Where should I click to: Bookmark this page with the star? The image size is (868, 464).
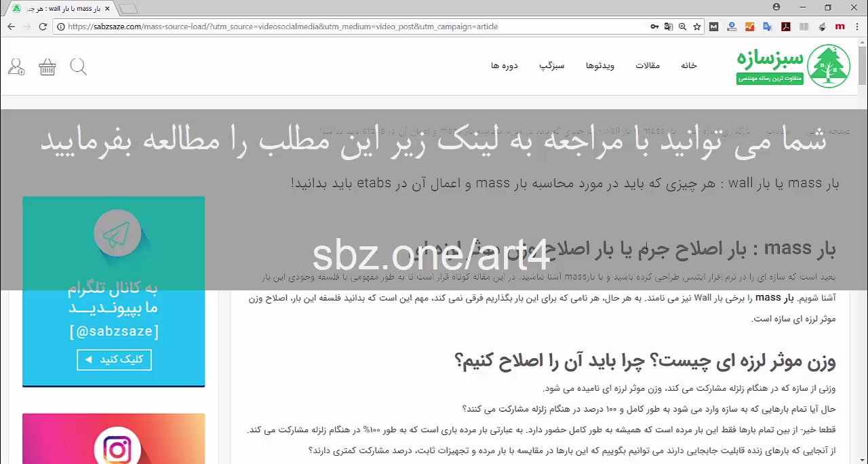pyautogui.click(x=696, y=26)
